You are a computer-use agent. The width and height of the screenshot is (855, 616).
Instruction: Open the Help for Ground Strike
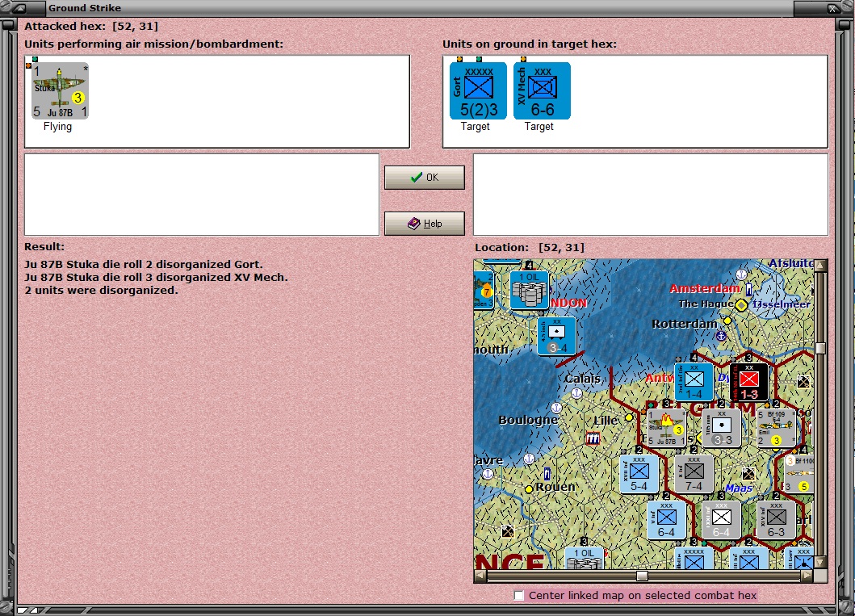424,224
